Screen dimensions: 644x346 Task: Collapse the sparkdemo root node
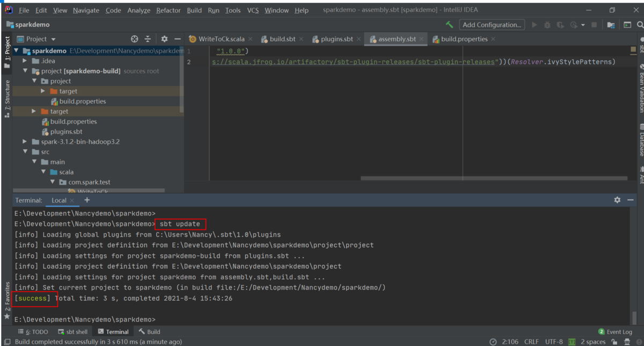pos(17,51)
